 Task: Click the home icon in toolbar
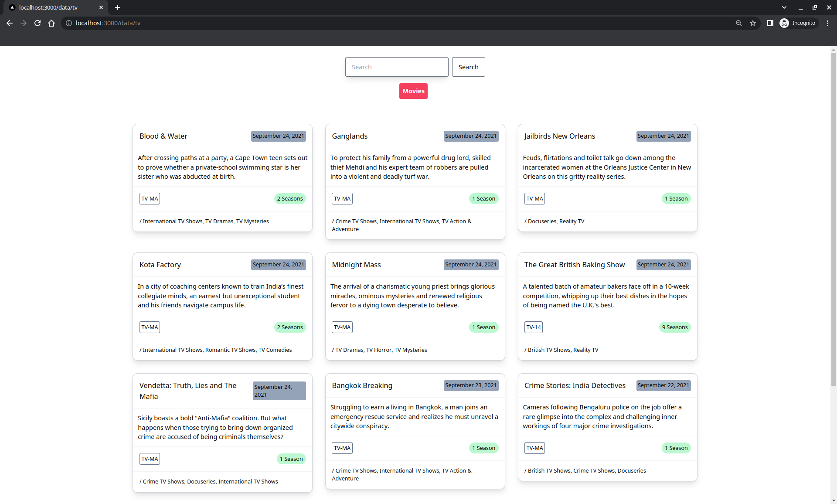pos(51,23)
